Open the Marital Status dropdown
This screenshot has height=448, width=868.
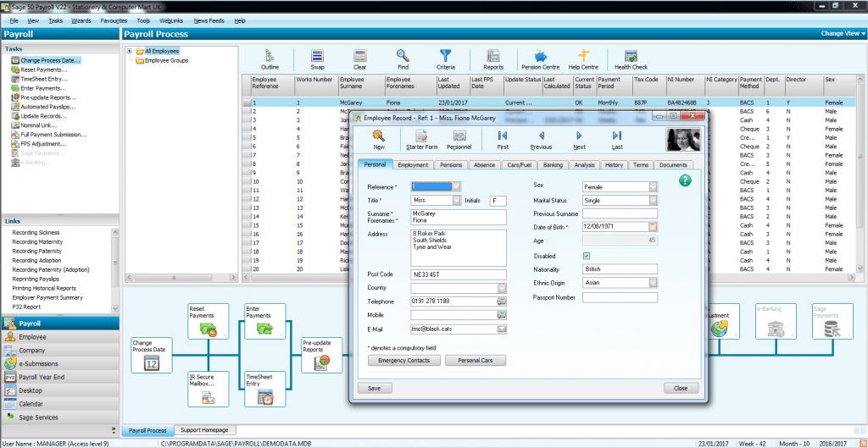[654, 200]
